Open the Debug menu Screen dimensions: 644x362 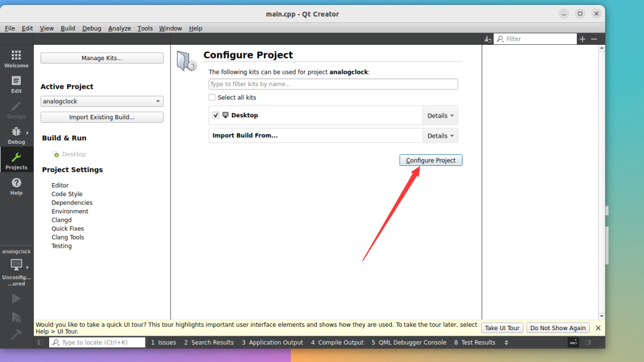coord(92,28)
